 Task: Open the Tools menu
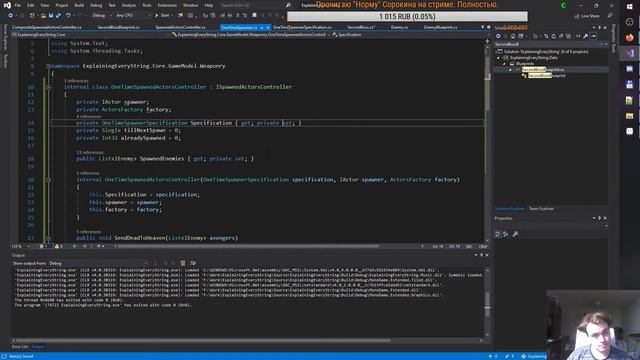tap(147, 5)
